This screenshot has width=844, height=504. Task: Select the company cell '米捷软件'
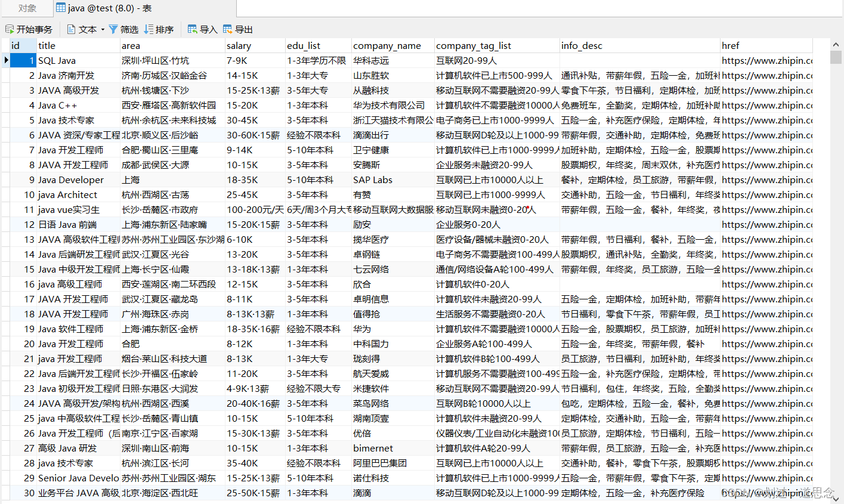393,388
